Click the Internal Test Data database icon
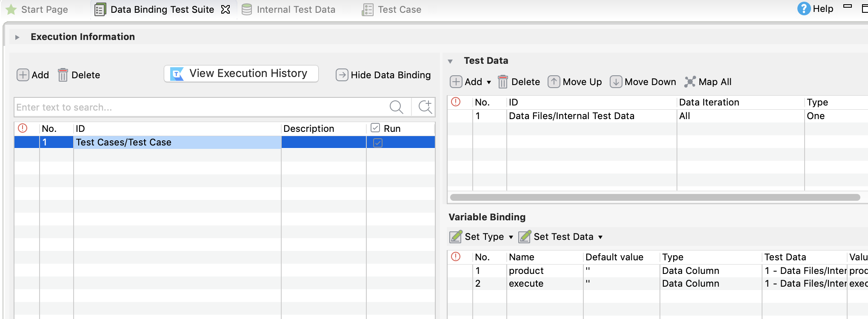The image size is (868, 319). click(247, 9)
